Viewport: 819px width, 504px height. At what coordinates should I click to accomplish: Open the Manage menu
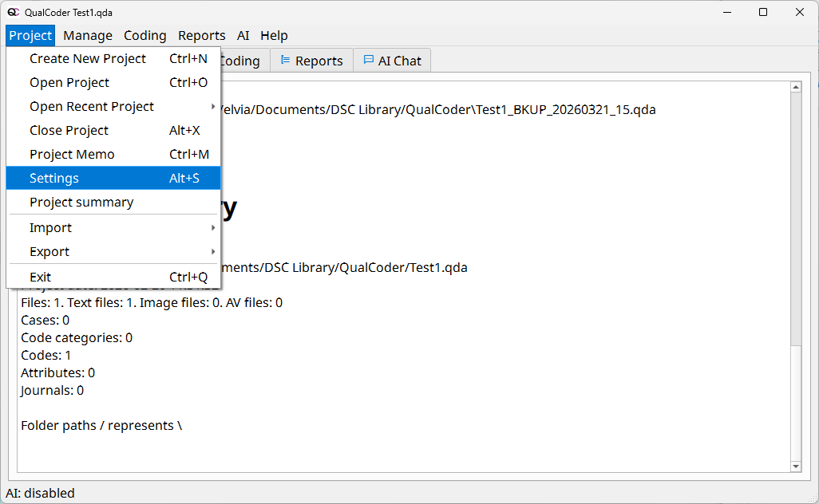coord(88,35)
